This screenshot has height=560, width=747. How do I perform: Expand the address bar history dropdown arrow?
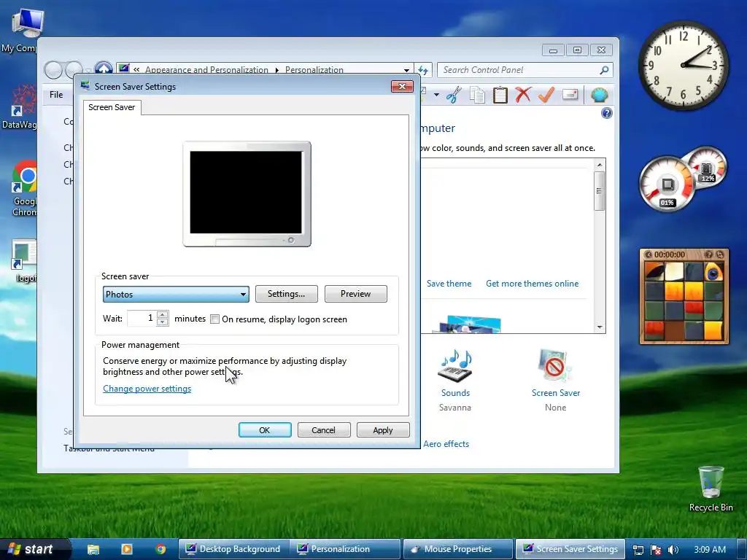click(x=406, y=70)
